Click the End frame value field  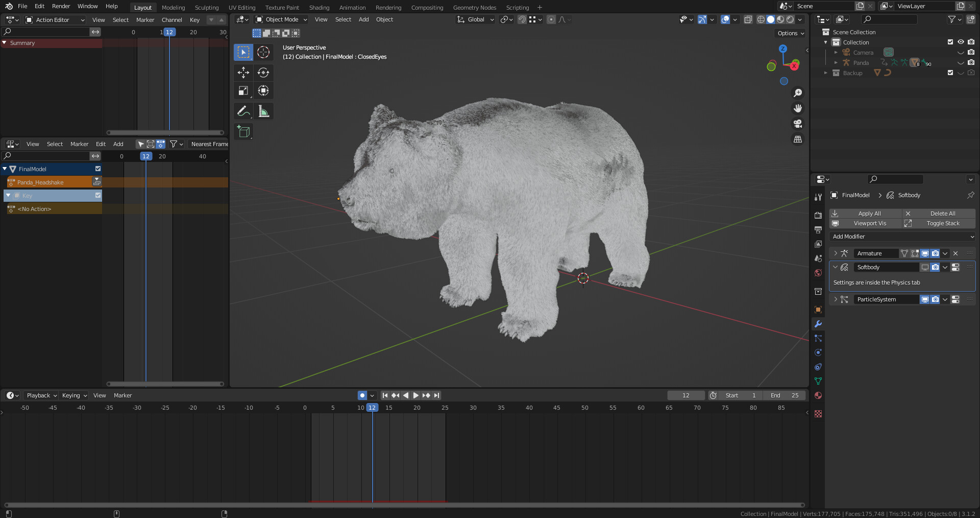pos(785,395)
